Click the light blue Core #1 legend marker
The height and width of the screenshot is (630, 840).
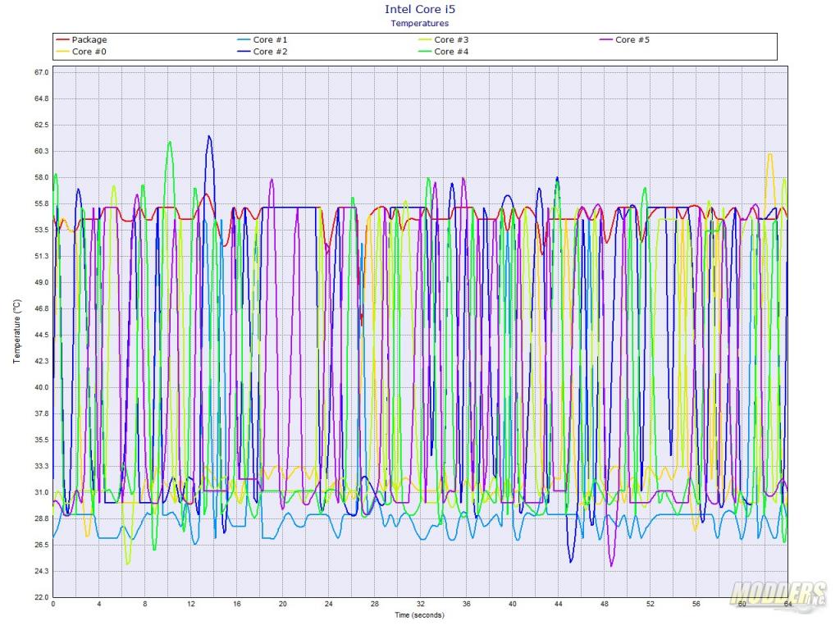244,39
